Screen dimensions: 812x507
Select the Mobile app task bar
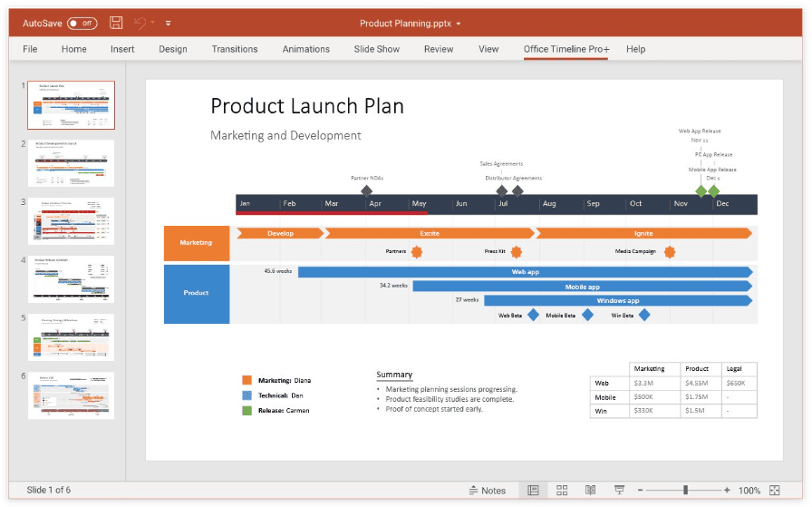(x=583, y=287)
